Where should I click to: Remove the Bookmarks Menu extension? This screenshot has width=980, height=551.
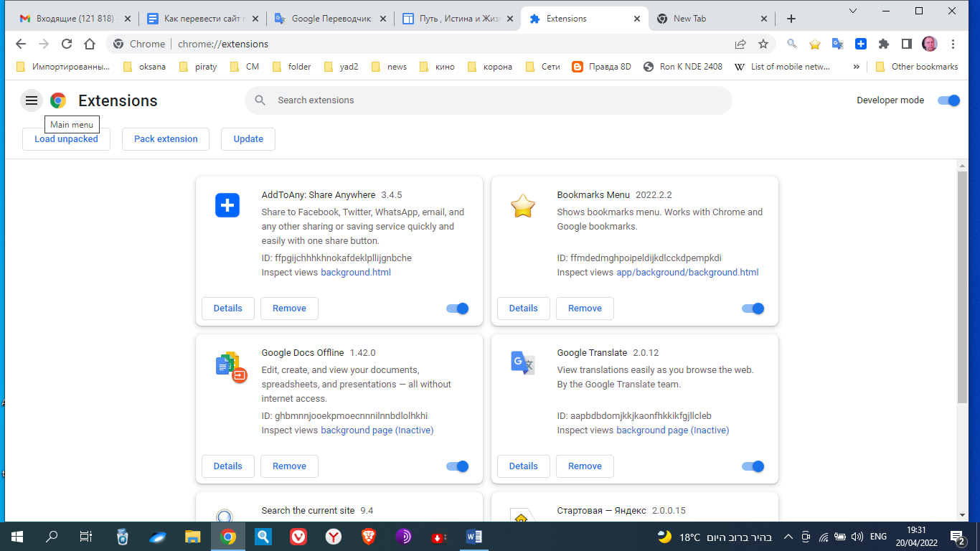(x=585, y=309)
